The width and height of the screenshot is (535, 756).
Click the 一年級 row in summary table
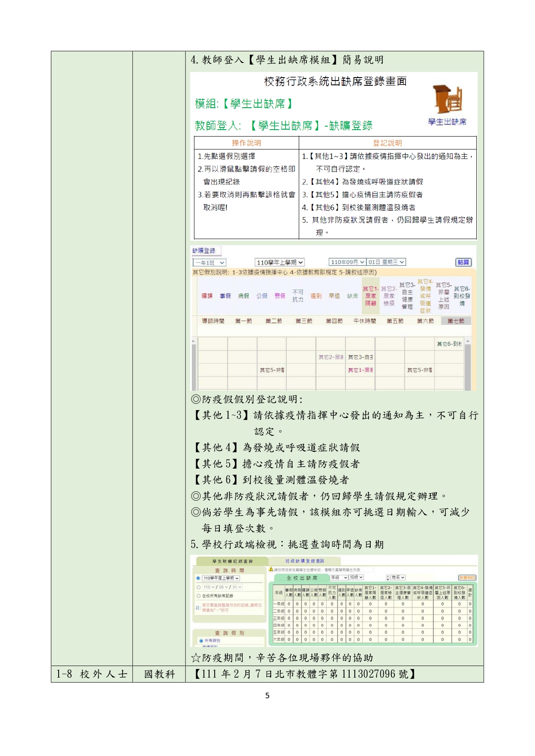(x=373, y=604)
